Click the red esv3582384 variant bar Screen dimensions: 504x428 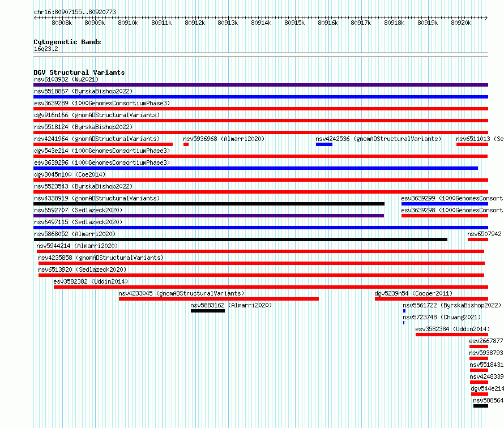coord(452,335)
